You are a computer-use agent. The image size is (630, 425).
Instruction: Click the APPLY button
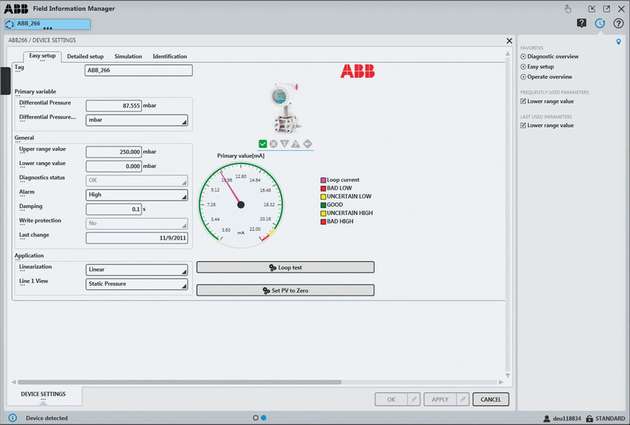(440, 399)
